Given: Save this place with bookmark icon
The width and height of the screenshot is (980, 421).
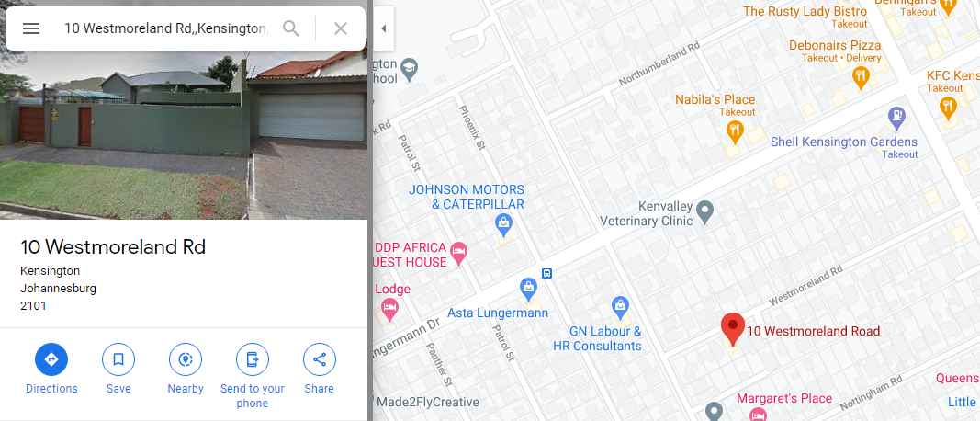Looking at the screenshot, I should coord(118,359).
